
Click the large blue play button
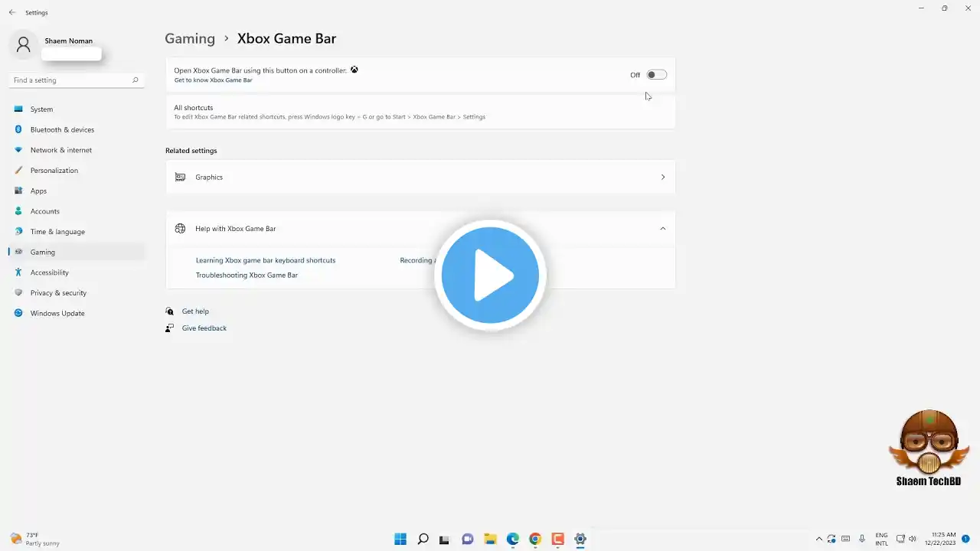490,275
